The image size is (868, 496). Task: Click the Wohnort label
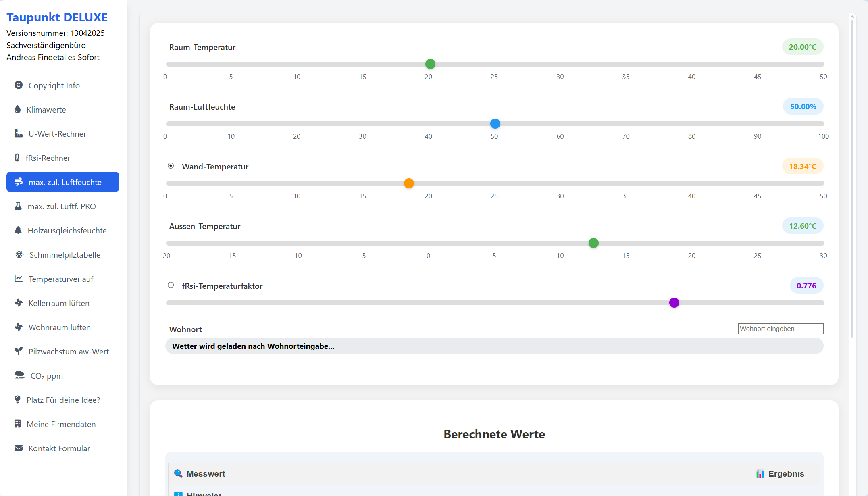185,329
